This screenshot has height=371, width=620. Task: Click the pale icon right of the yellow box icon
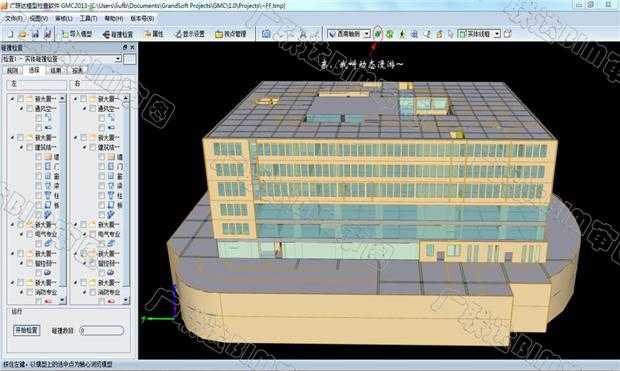coord(450,34)
